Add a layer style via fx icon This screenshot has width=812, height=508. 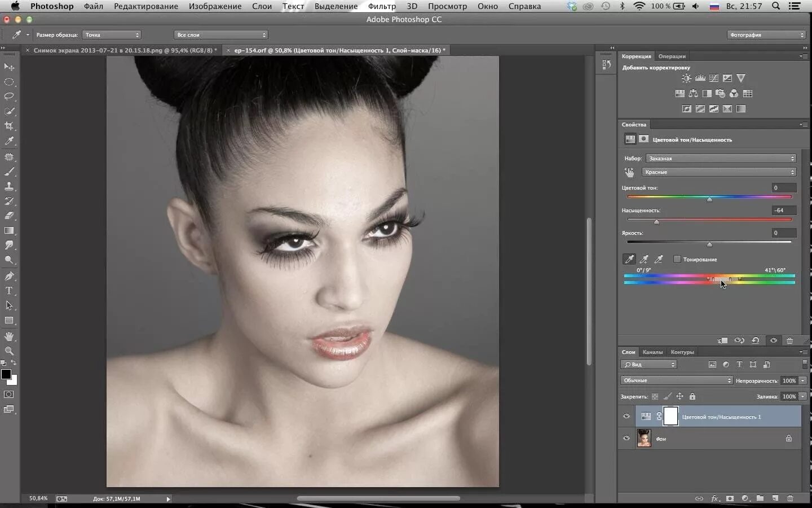(715, 498)
